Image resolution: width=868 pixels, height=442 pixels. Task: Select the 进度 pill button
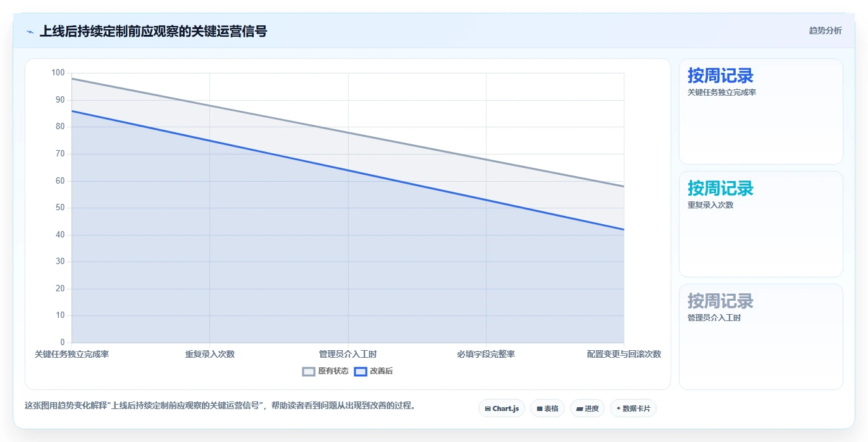587,408
